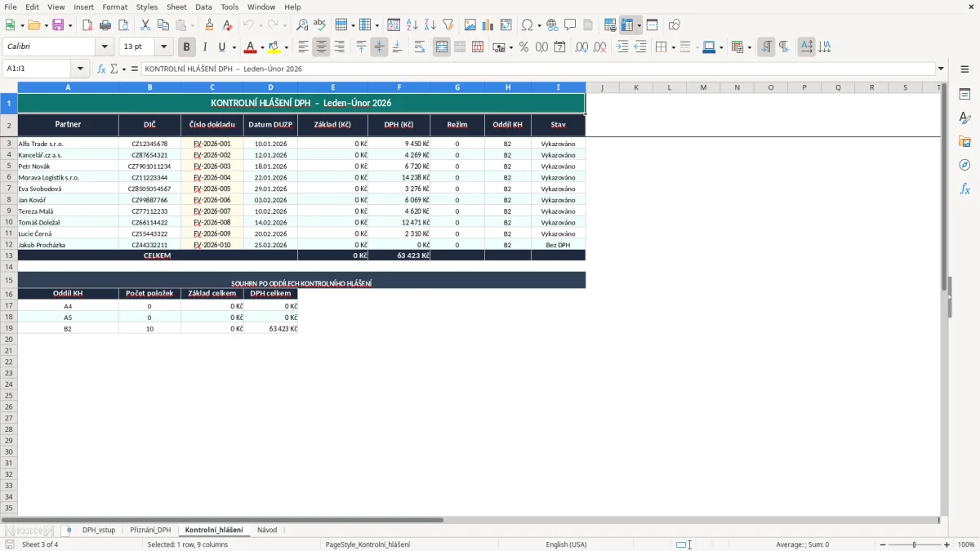980x551 pixels.
Task: Click the zoom in plus button
Action: point(947,544)
